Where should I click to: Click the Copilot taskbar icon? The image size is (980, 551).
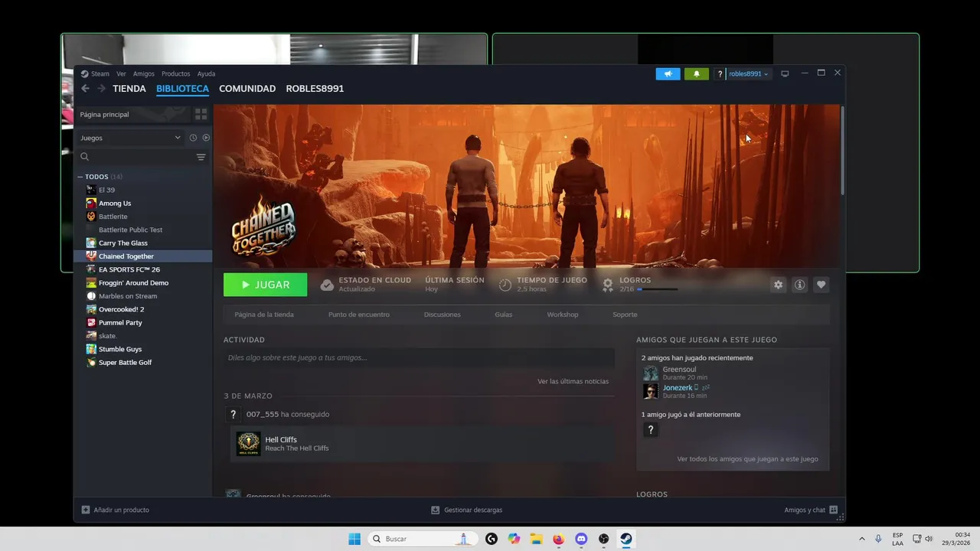[514, 539]
